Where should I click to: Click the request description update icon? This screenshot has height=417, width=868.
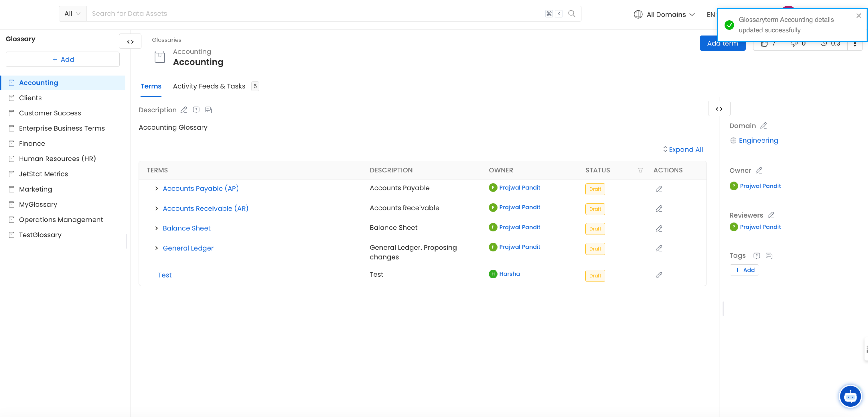tap(196, 110)
